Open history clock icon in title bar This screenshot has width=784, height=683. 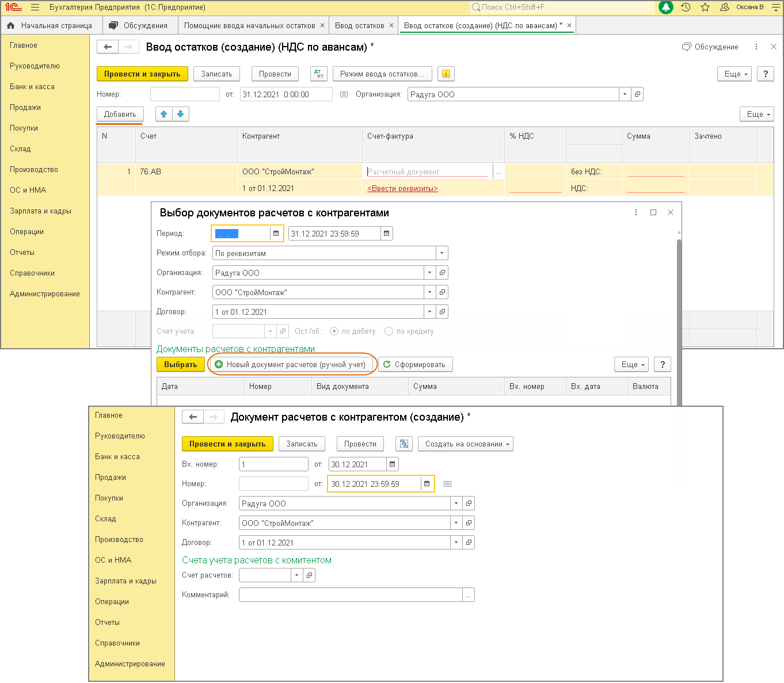pyautogui.click(x=686, y=7)
